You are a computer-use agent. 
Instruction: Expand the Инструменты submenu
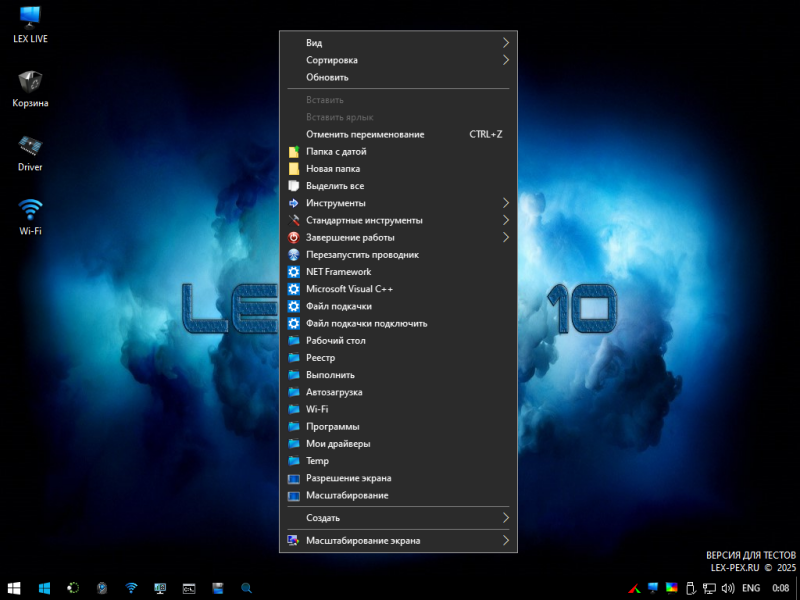tap(398, 203)
